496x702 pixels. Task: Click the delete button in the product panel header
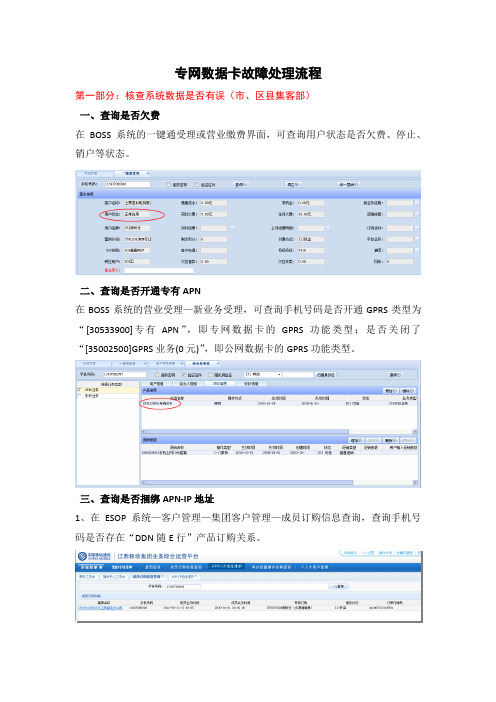(x=408, y=391)
